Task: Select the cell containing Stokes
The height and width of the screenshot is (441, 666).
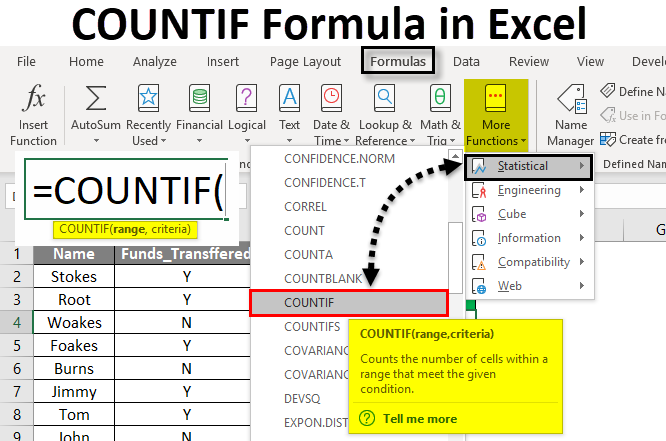Action: coord(74,277)
